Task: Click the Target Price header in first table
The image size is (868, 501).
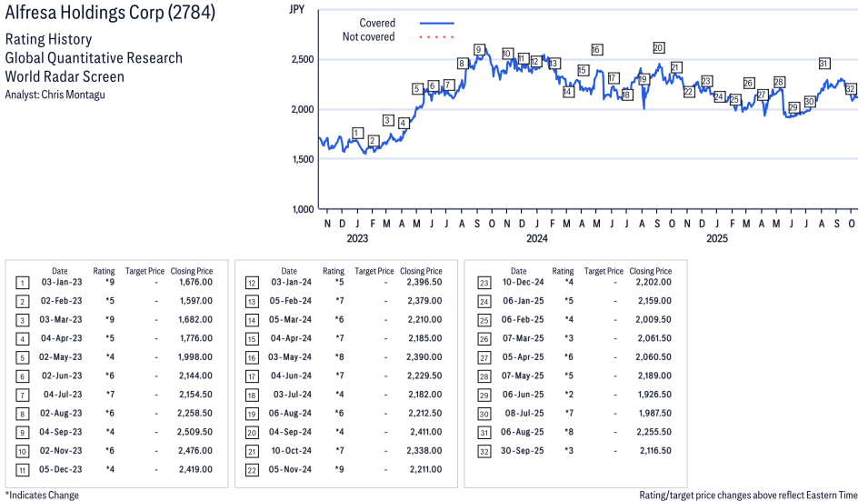Action: 145,271
